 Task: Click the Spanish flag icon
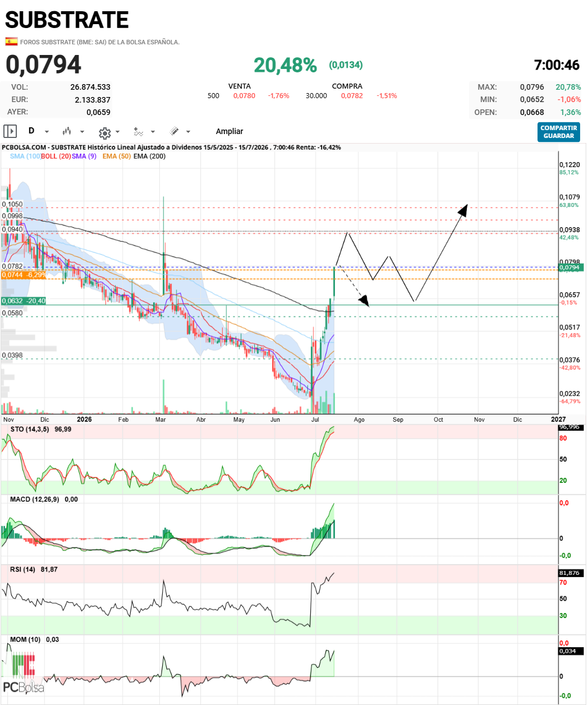coord(11,42)
